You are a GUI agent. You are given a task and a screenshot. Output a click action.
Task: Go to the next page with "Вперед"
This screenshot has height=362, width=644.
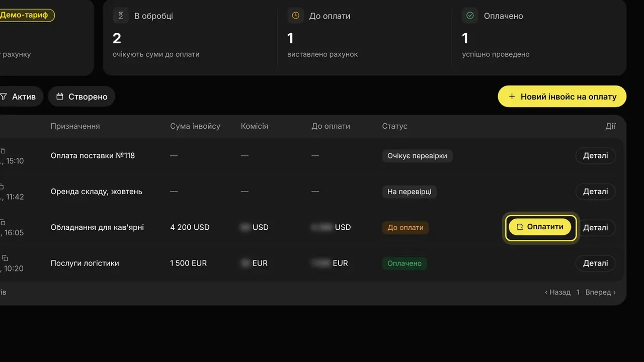[x=600, y=292]
